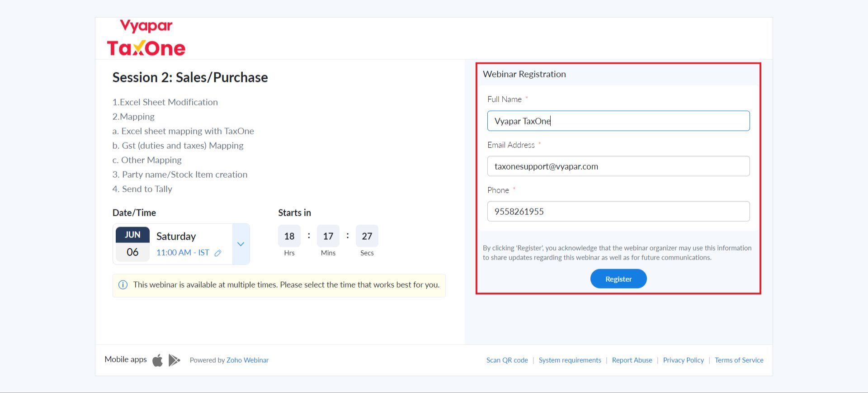Image resolution: width=868 pixels, height=393 pixels.
Task: Click "3. Party name/Stock Item creation" text
Action: coord(180,175)
